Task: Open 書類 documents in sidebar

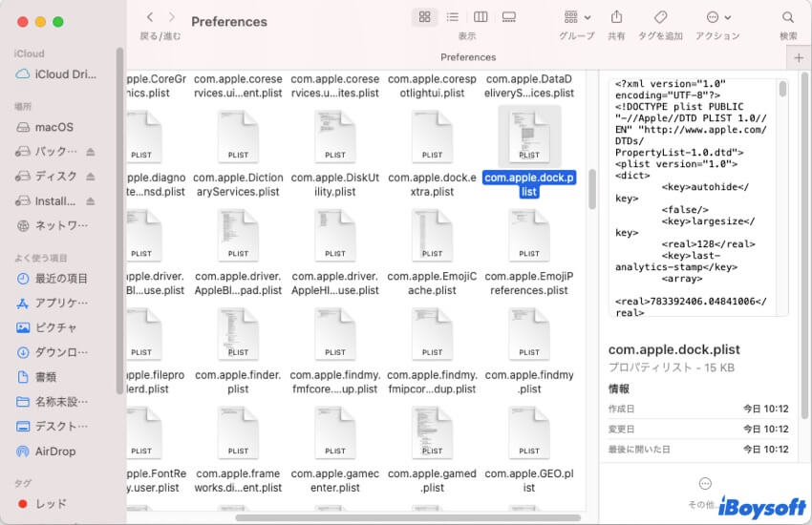Action: 37,377
